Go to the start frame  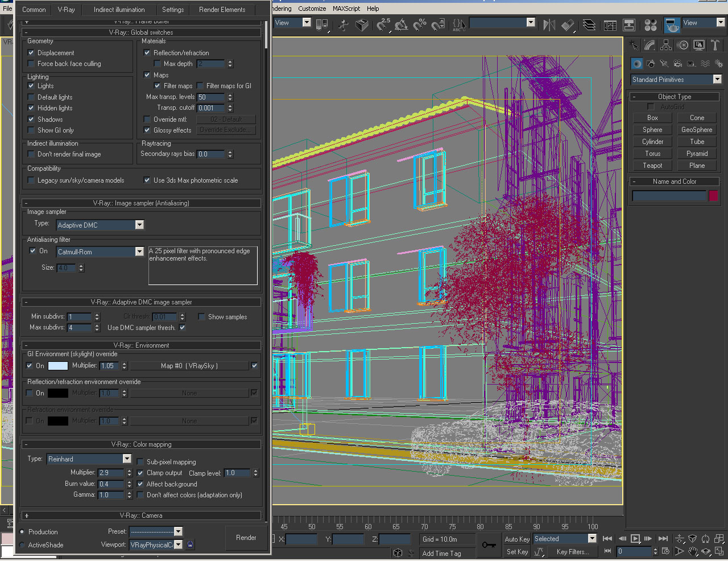tap(607, 539)
